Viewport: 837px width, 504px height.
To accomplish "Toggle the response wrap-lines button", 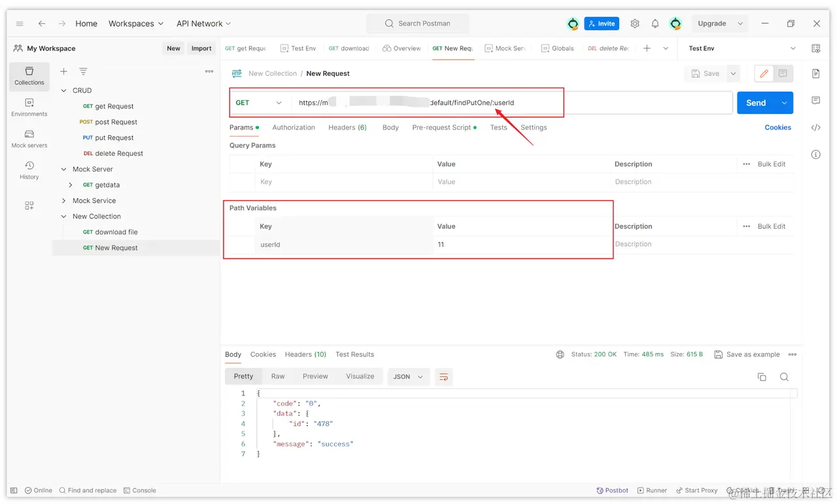I will 444,377.
